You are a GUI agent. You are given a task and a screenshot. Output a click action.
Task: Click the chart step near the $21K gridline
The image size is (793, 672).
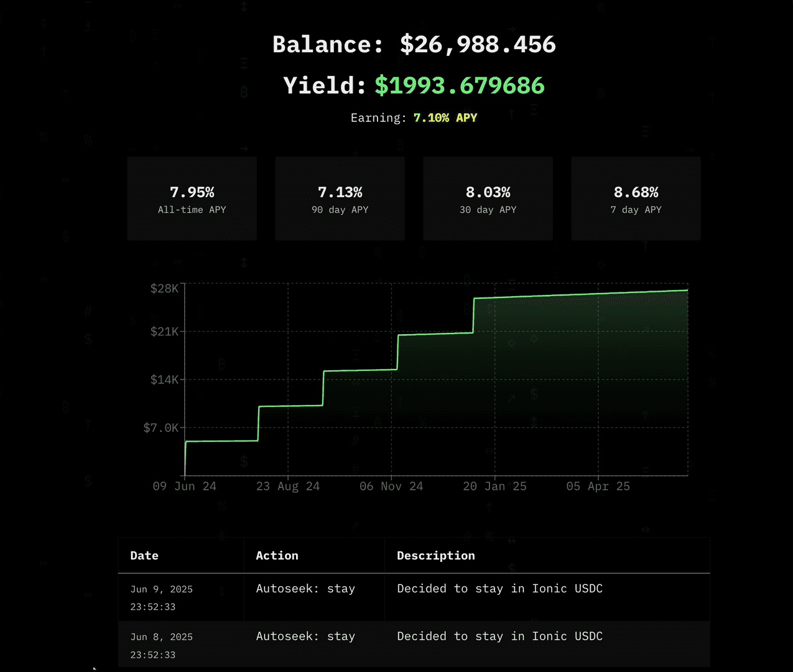[435, 334]
